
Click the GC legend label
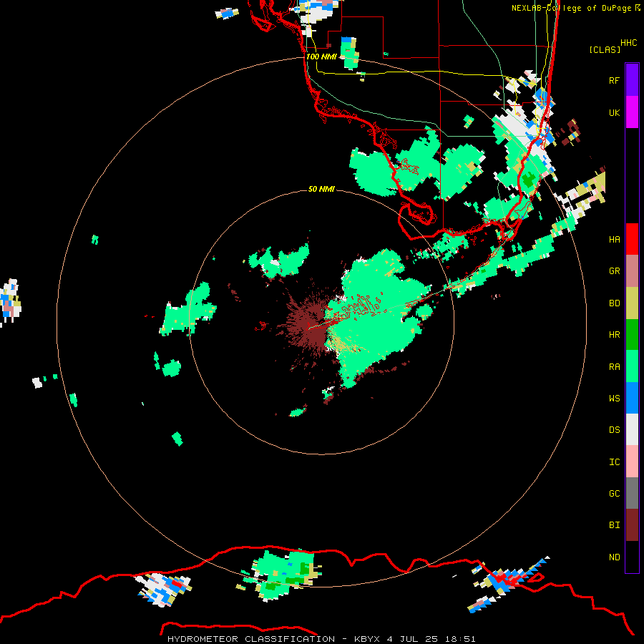[614, 493]
